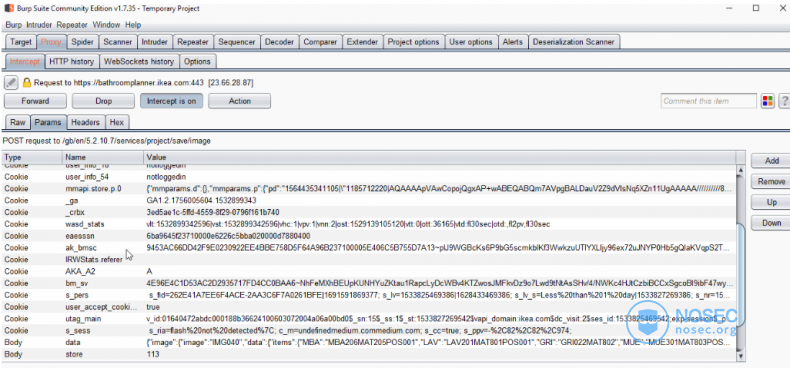The width and height of the screenshot is (790, 368).
Task: Open the Help menu
Action: tap(133, 25)
